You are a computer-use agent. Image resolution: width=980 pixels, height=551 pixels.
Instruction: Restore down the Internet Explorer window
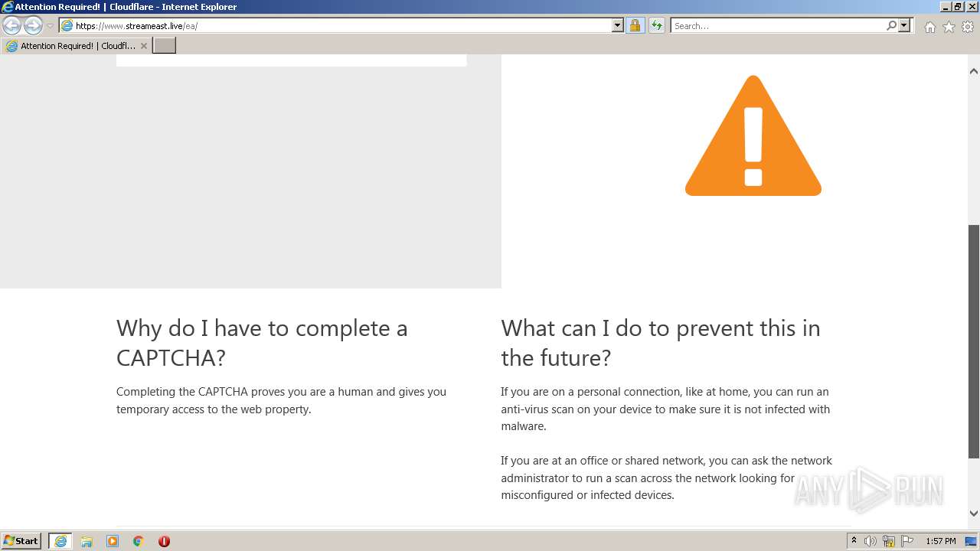pyautogui.click(x=958, y=7)
